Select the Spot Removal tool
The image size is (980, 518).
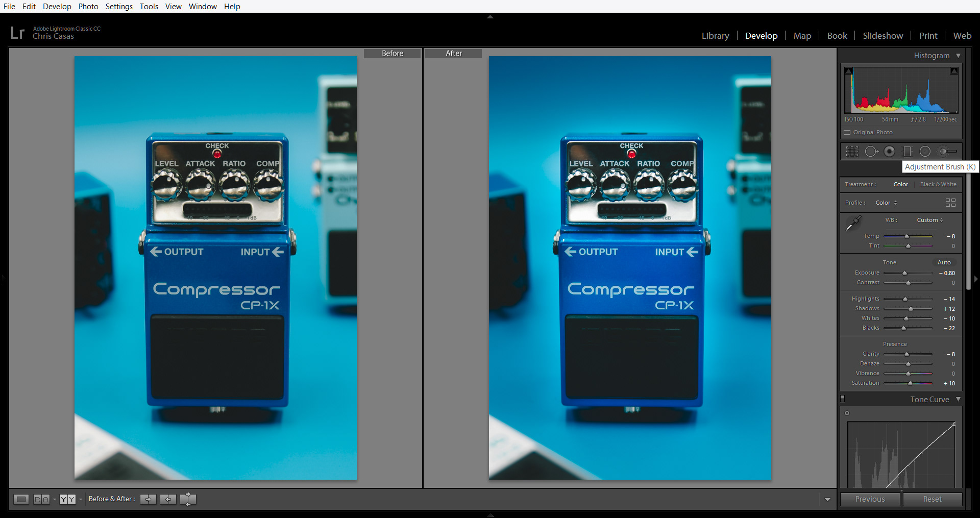coord(871,152)
